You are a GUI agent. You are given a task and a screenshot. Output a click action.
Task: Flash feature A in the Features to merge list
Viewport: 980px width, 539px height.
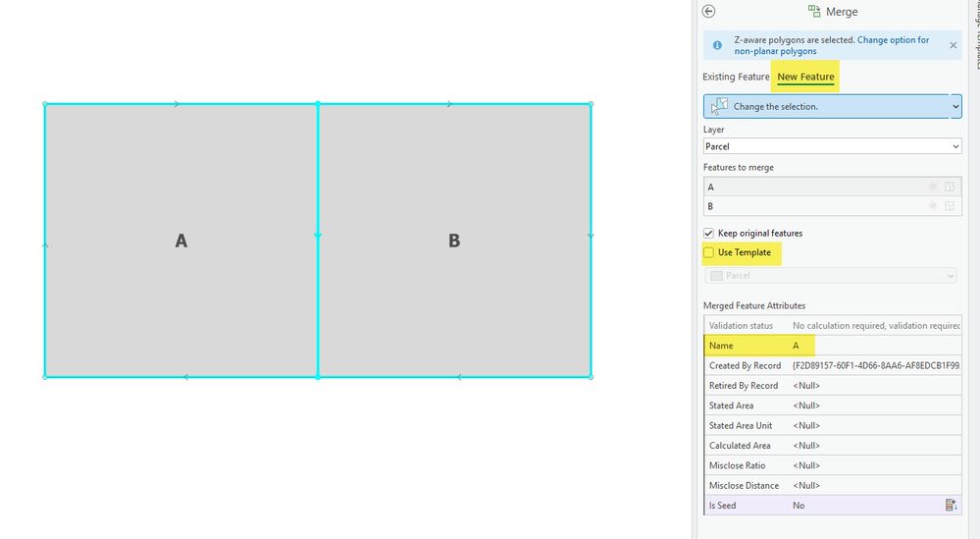click(933, 187)
